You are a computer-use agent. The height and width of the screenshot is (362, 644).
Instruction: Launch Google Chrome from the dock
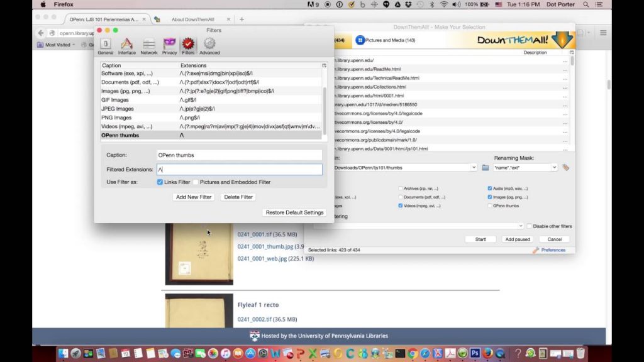click(413, 353)
